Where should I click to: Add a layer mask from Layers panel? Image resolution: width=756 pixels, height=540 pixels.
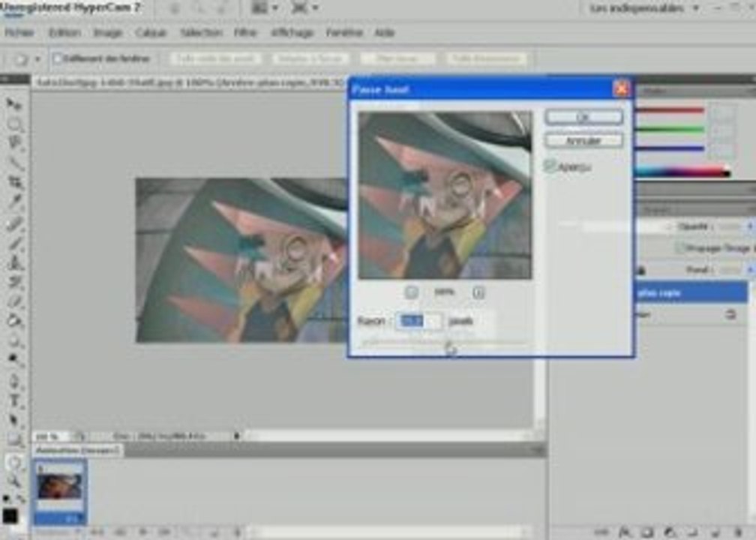[647, 532]
